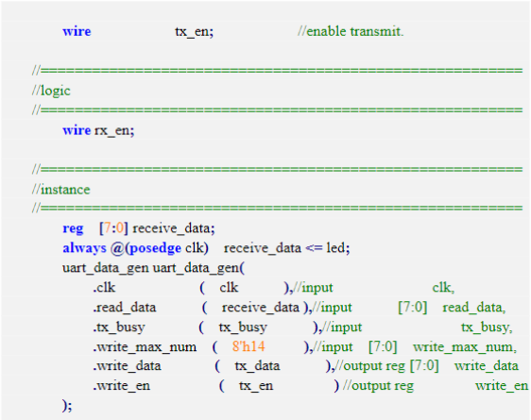The image size is (531, 420).
Task: Click the '//instance' comment line
Action: click(x=61, y=190)
